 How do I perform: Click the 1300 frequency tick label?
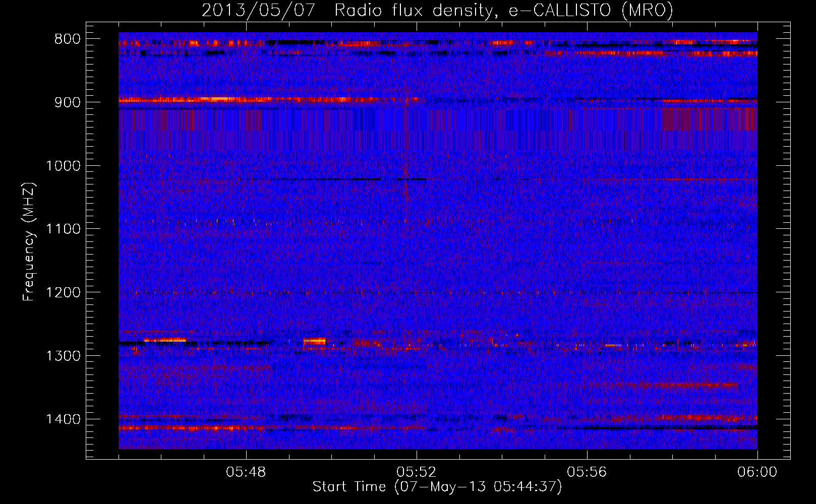64,356
